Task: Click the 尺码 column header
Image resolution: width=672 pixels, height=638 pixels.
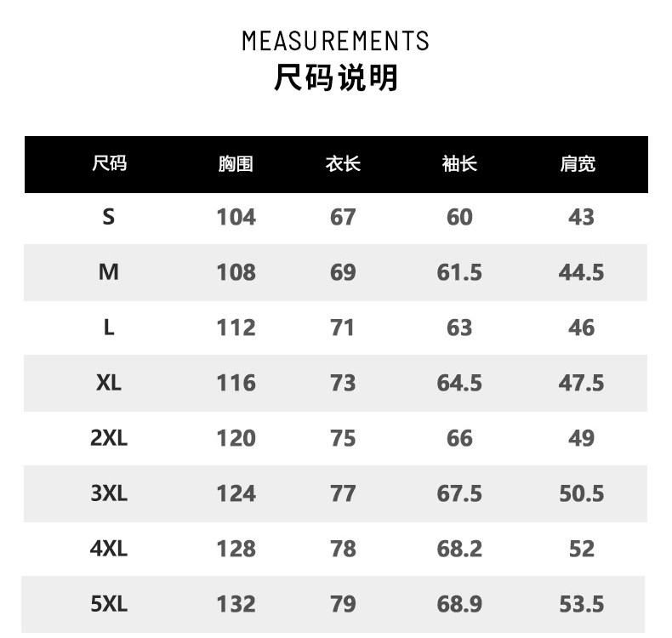Action: pos(109,163)
